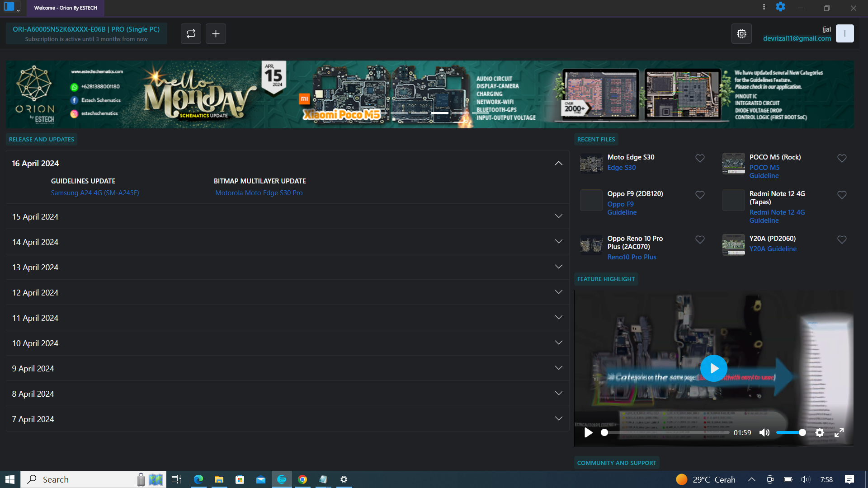Viewport: 868px width, 488px height.
Task: Collapse the 16 April 2024 section
Action: (558, 164)
